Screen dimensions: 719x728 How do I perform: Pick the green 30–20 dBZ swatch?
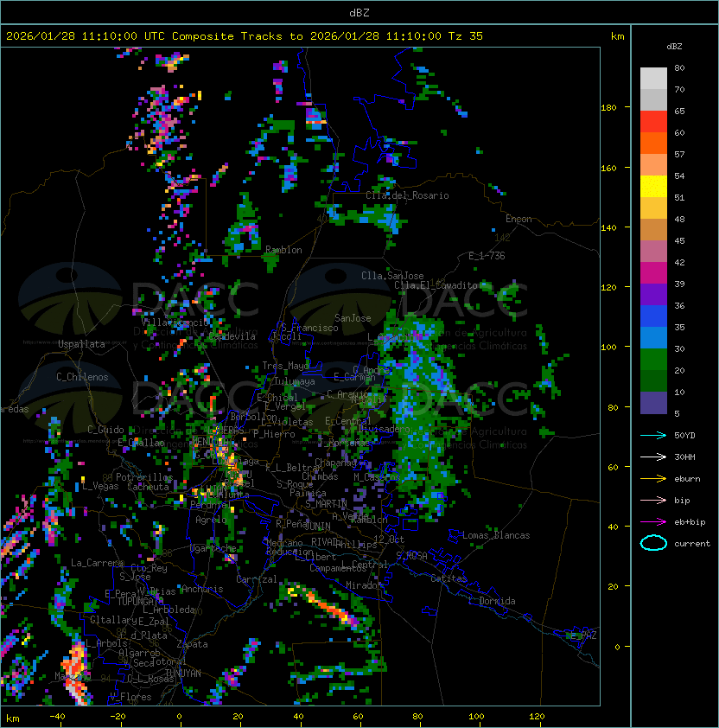[653, 360]
